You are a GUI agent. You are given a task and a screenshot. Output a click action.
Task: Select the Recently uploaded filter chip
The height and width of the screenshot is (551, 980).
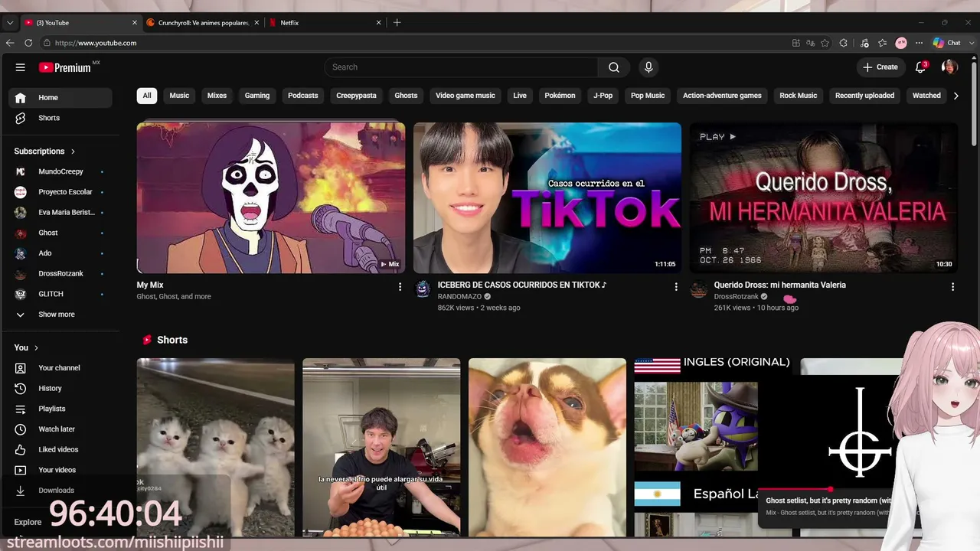pyautogui.click(x=864, y=96)
